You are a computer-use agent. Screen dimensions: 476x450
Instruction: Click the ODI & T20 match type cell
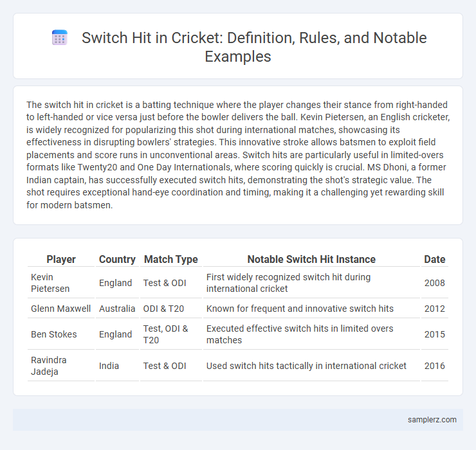click(171, 309)
